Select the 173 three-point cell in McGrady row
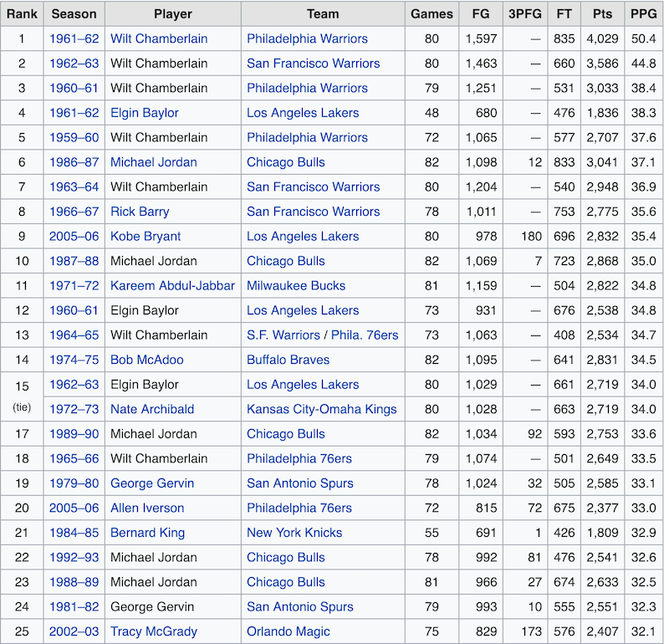The width and height of the screenshot is (669, 644). tap(525, 632)
